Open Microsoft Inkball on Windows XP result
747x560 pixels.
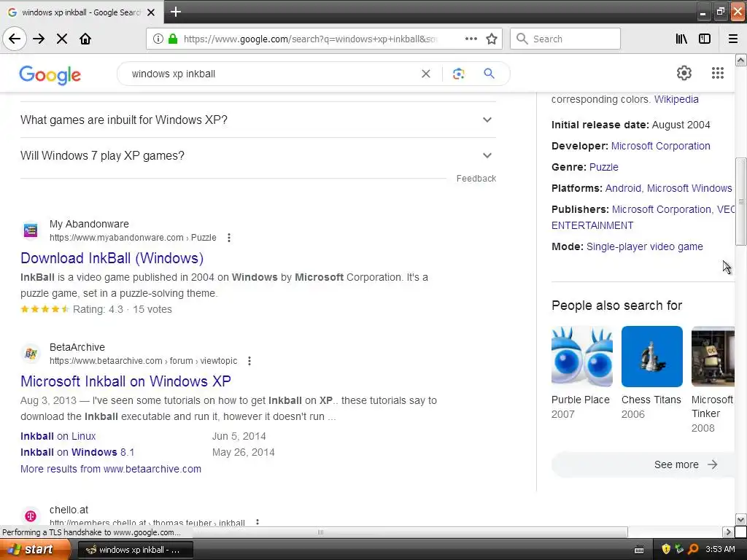coord(125,381)
